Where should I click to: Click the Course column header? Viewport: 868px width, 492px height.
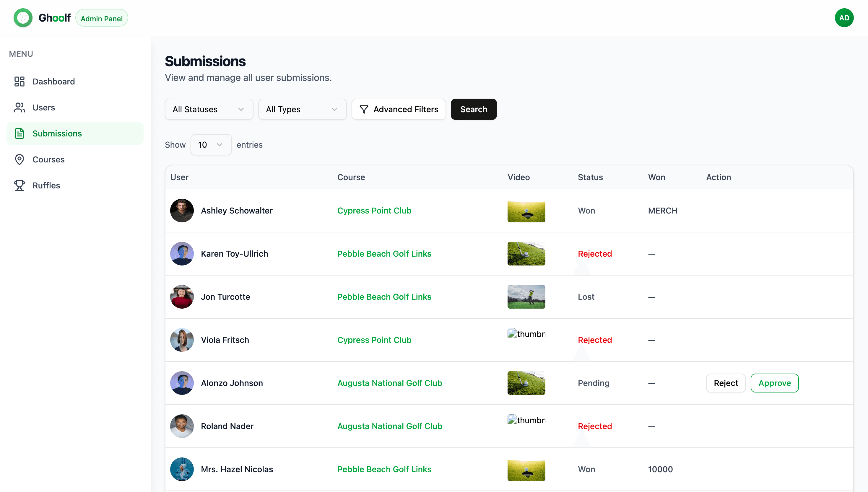click(x=351, y=177)
